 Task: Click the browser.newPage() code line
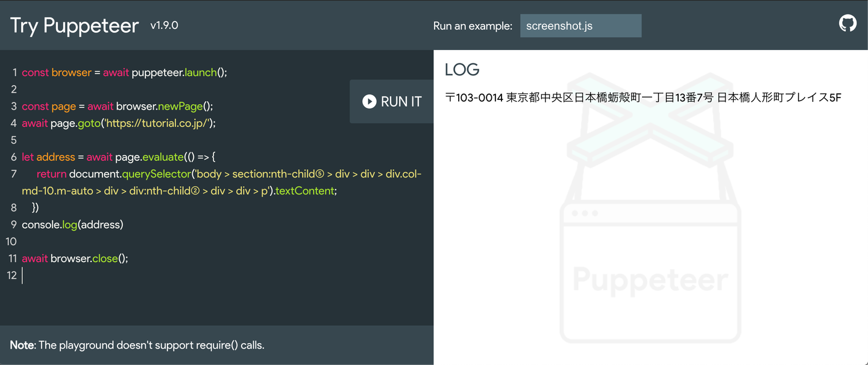tap(118, 106)
